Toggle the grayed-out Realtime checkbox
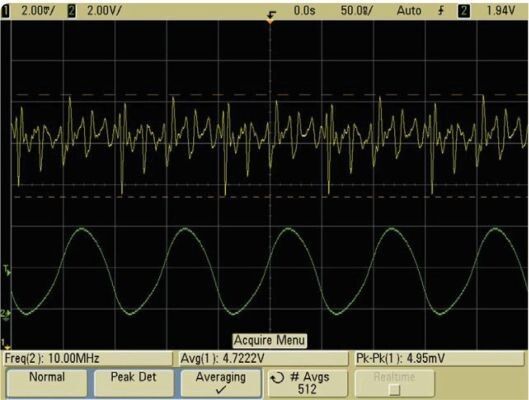Image resolution: width=529 pixels, height=400 pixels. coord(394,390)
